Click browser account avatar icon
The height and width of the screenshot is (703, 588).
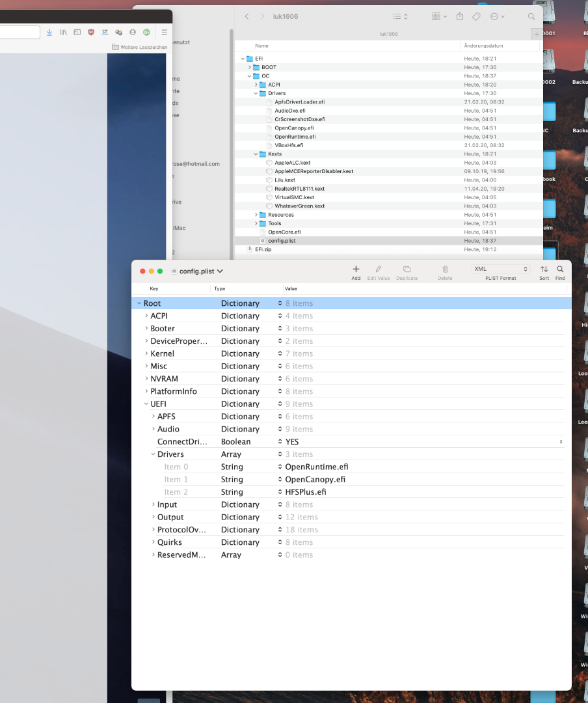click(x=133, y=33)
